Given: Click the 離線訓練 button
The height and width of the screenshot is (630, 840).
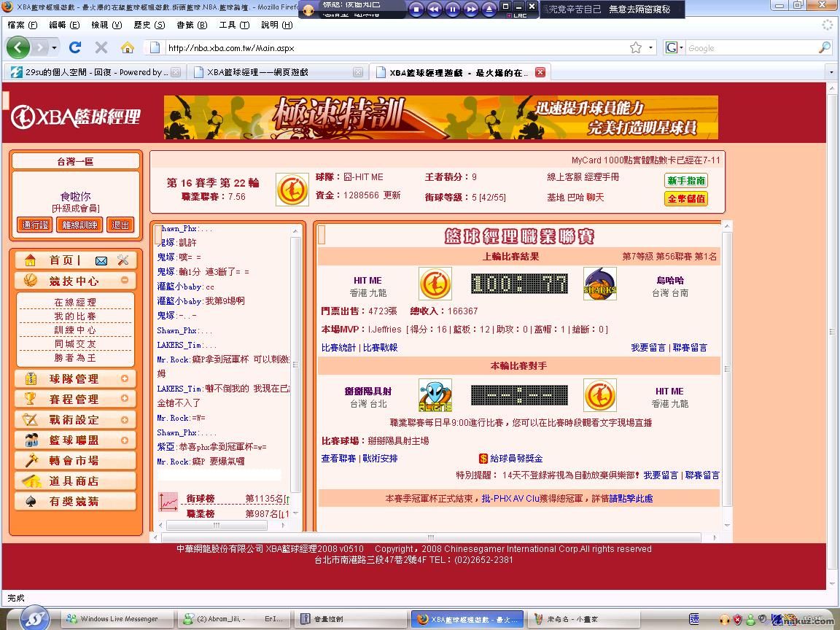Looking at the screenshot, I should click(79, 225).
